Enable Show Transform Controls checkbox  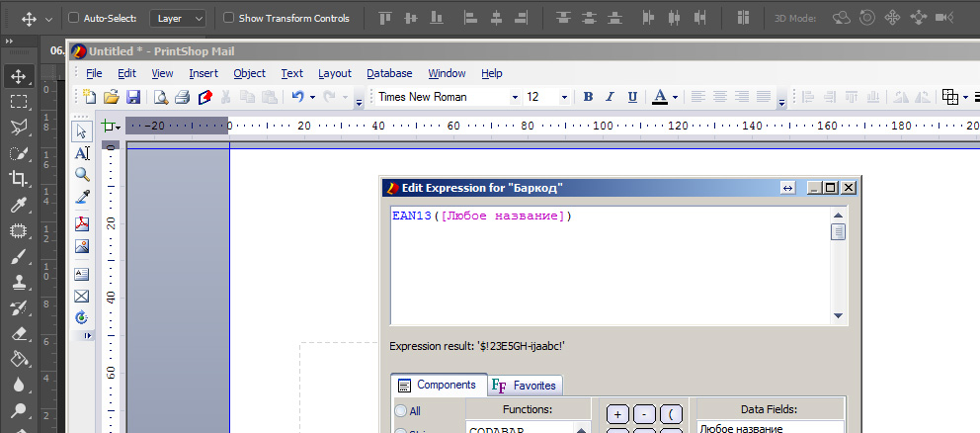(x=229, y=18)
